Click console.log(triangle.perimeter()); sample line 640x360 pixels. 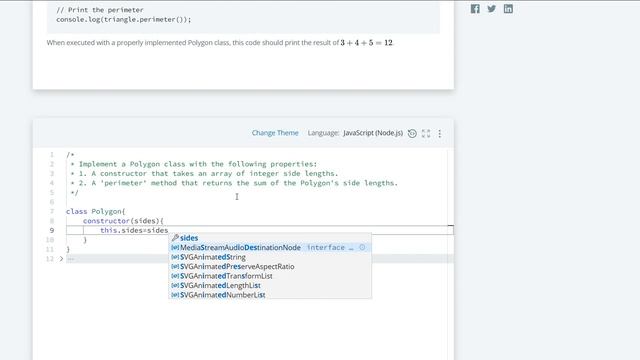click(124, 20)
